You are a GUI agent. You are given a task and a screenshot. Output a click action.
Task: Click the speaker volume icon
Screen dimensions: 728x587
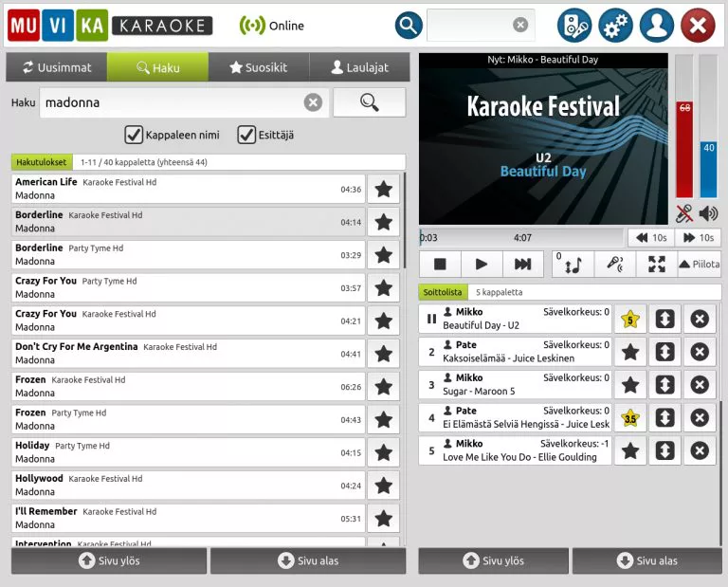(x=708, y=213)
